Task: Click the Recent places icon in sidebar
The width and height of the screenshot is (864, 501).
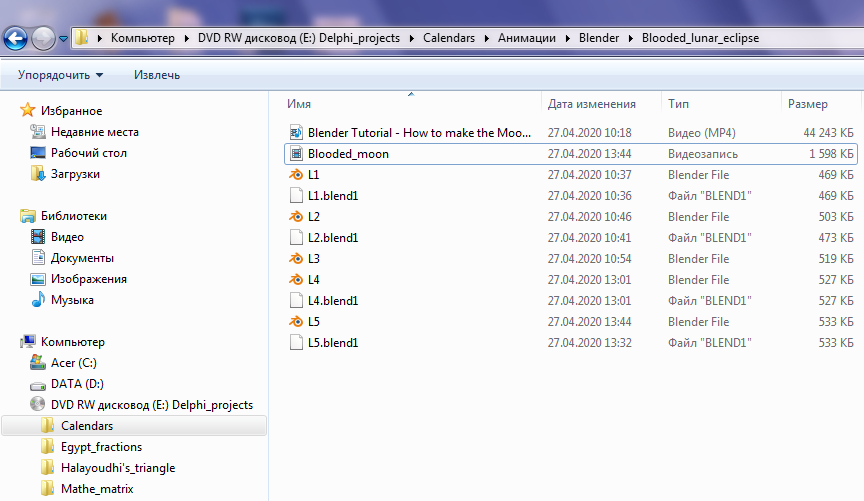Action: pos(37,132)
